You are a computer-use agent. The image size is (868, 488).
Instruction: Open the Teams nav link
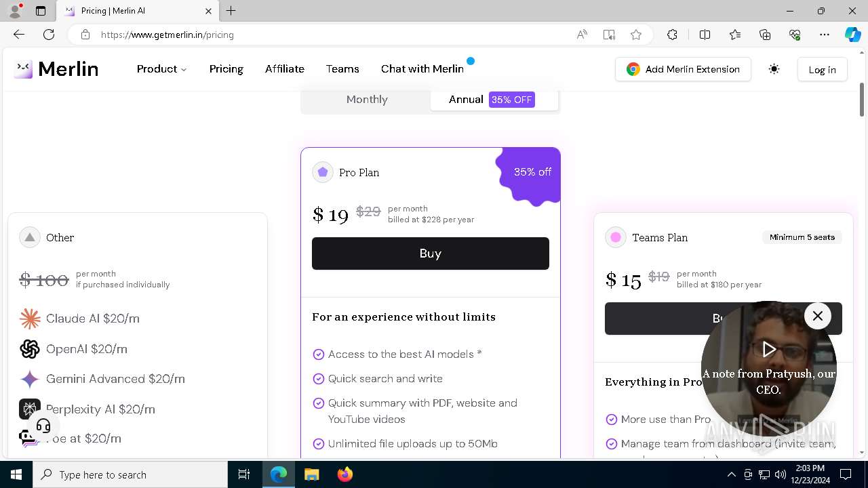coord(342,69)
